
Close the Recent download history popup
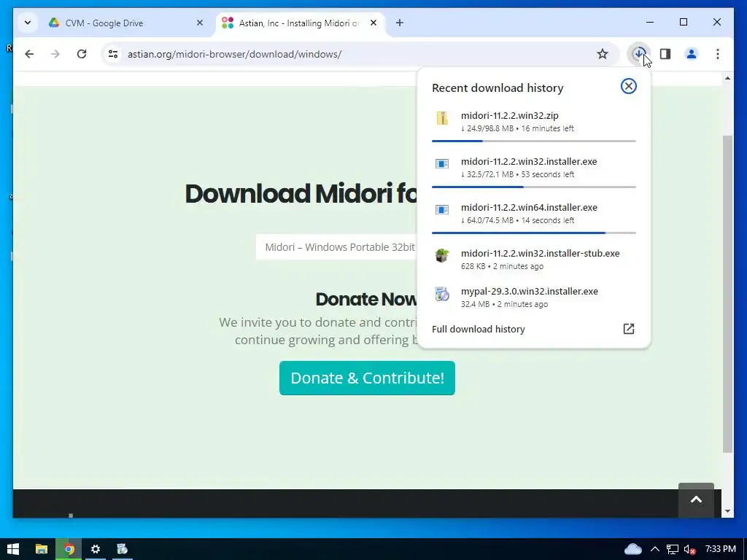tap(628, 86)
